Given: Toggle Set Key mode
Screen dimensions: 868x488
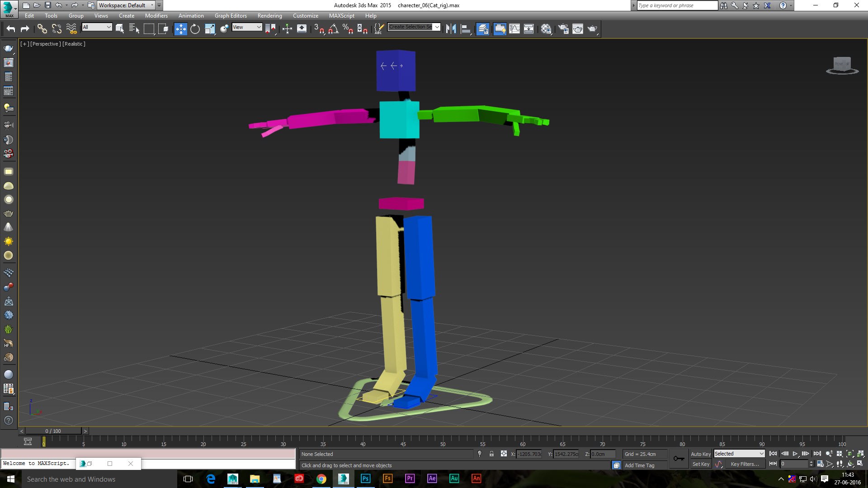Looking at the screenshot, I should tap(701, 464).
